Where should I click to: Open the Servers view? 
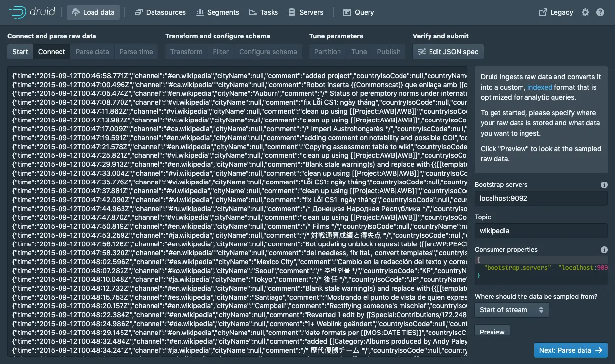pyautogui.click(x=306, y=12)
